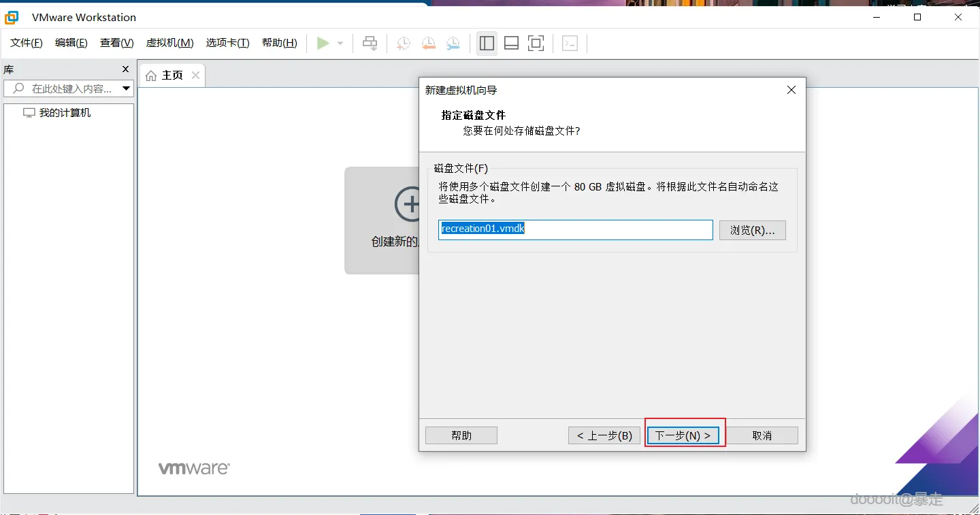The image size is (980, 515).
Task: Click 取消 to cancel the wizard
Action: pyautogui.click(x=762, y=435)
